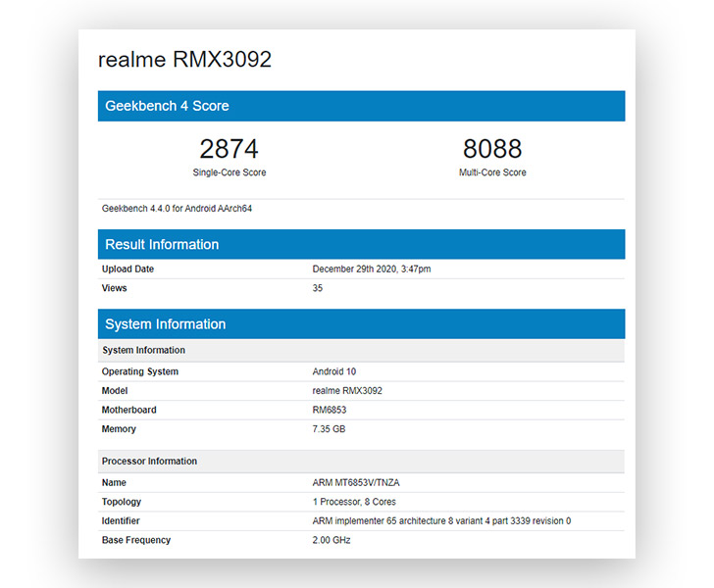Click the gray 'System Information' subheader row
Image resolution: width=714 pixels, height=588 pixels.
point(361,350)
